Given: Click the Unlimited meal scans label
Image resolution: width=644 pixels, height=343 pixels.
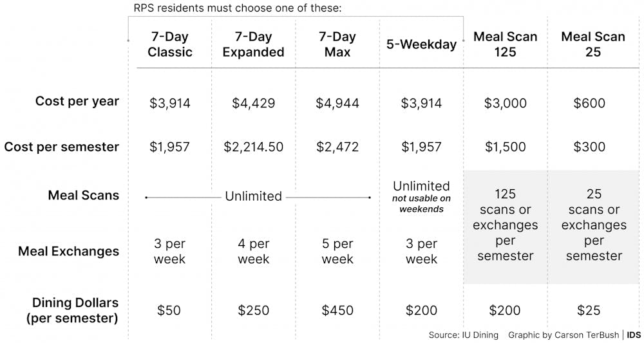Looking at the screenshot, I should pyautogui.click(x=253, y=196).
